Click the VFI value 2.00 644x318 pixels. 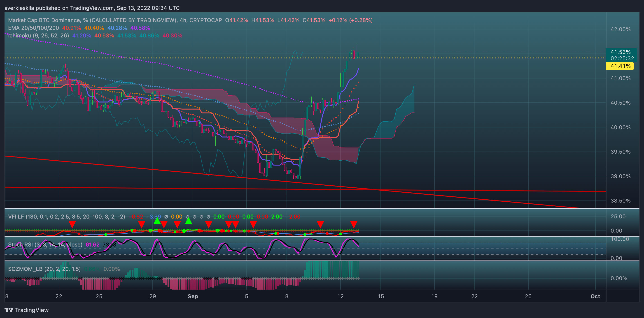tap(277, 217)
